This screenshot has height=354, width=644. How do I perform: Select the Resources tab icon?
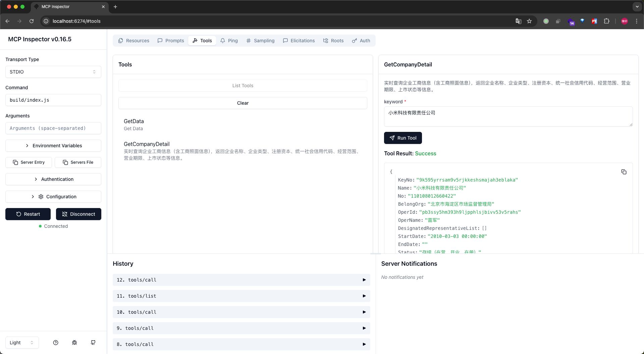coord(121,41)
